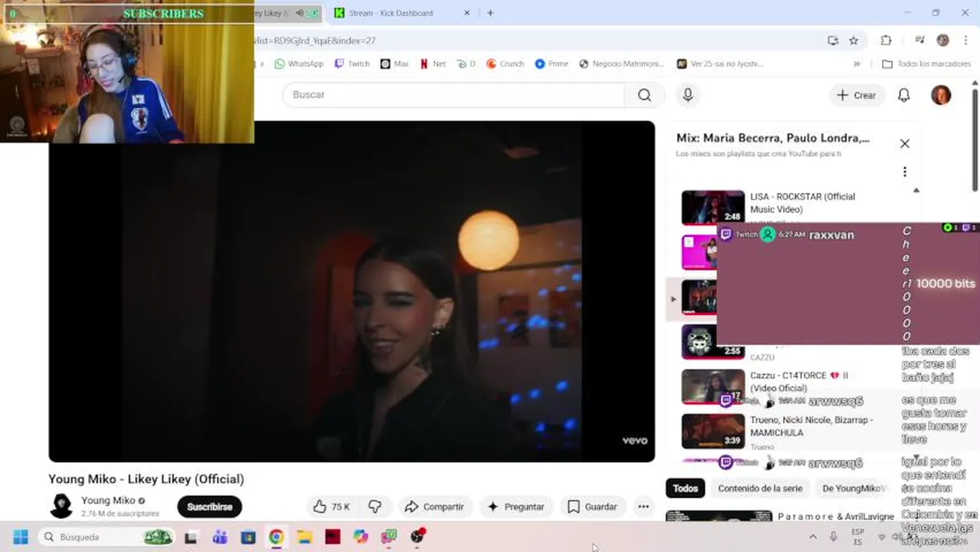Bookmark this page with the star icon

point(853,41)
